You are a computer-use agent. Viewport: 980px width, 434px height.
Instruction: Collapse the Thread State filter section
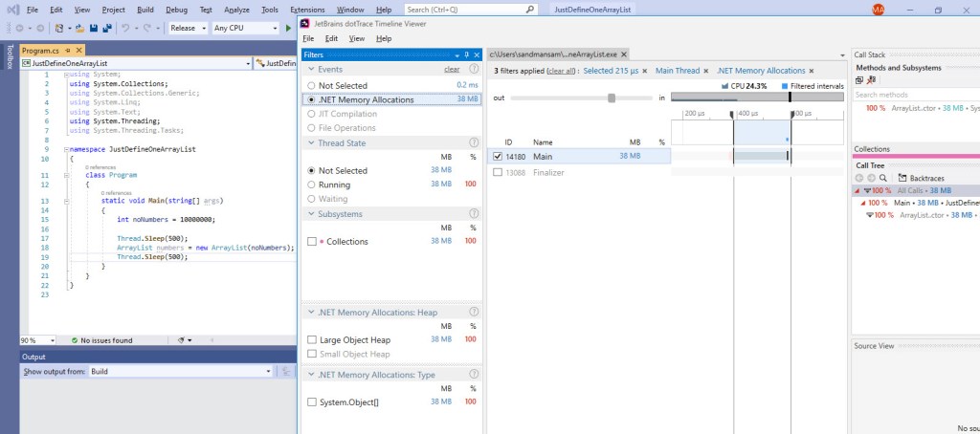click(x=310, y=142)
